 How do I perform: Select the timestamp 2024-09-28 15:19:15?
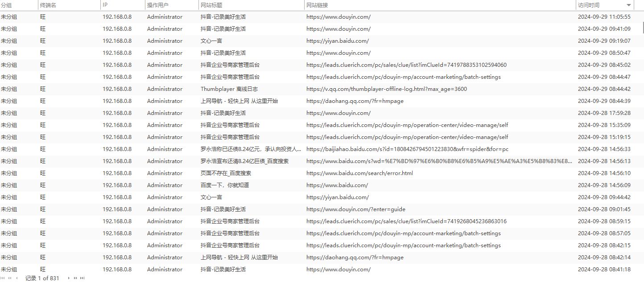tap(604, 137)
